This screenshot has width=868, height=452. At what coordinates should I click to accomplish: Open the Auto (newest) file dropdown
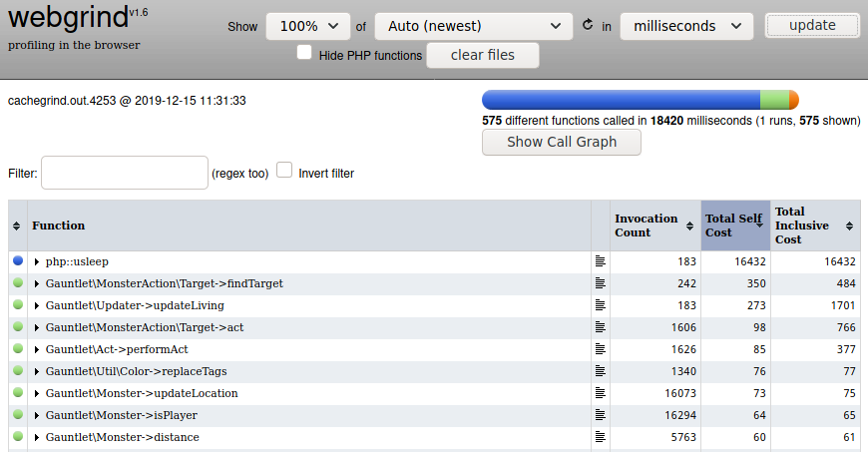(473, 26)
